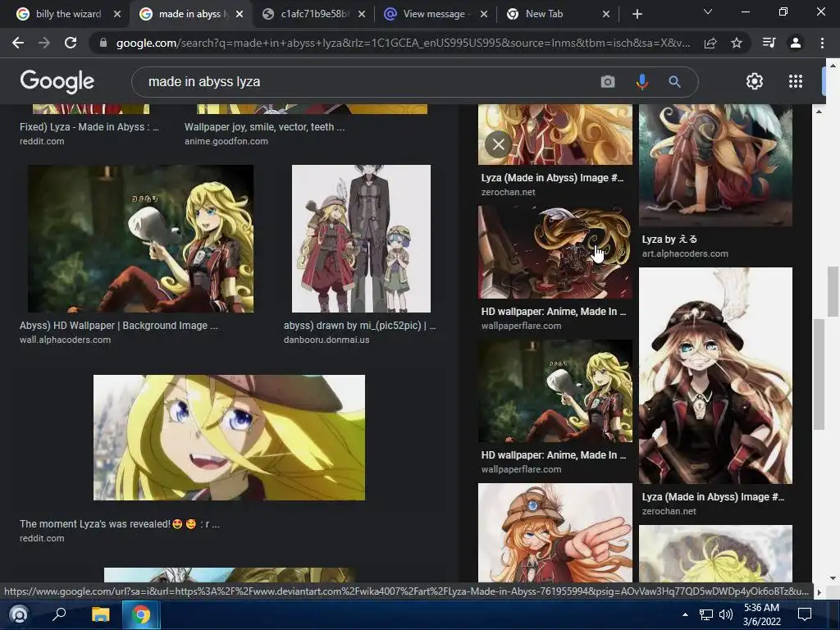Image resolution: width=840 pixels, height=630 pixels.
Task: Open 'abyss) drawn by mi_(pic52pic)' link
Action: [359, 325]
